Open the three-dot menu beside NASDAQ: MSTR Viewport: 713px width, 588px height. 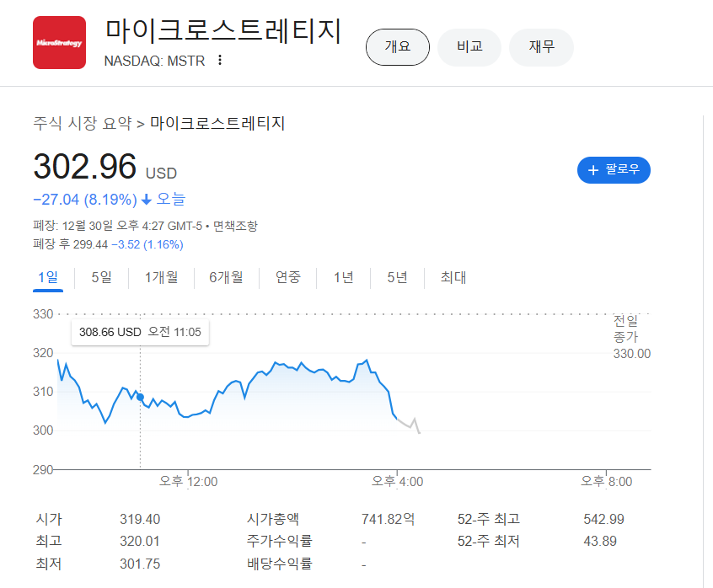click(x=220, y=60)
